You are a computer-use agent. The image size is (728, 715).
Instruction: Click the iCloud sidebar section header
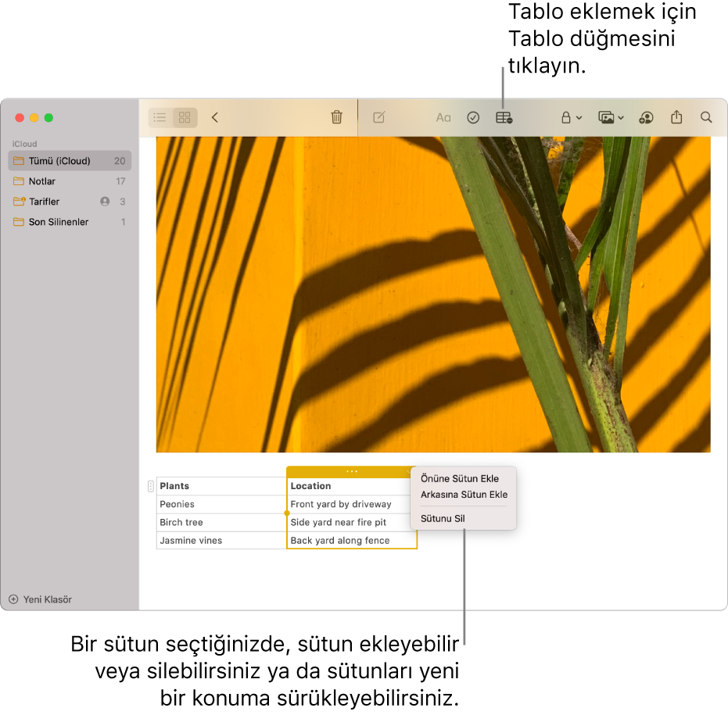click(24, 144)
